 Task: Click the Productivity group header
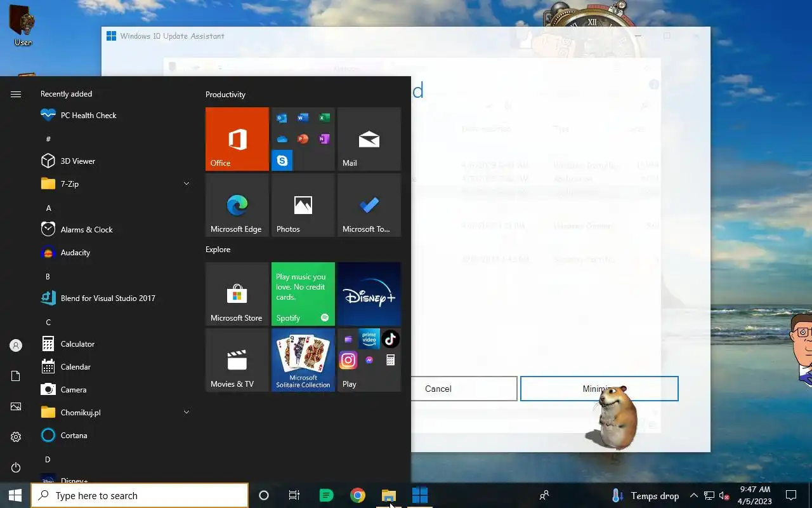(x=225, y=95)
